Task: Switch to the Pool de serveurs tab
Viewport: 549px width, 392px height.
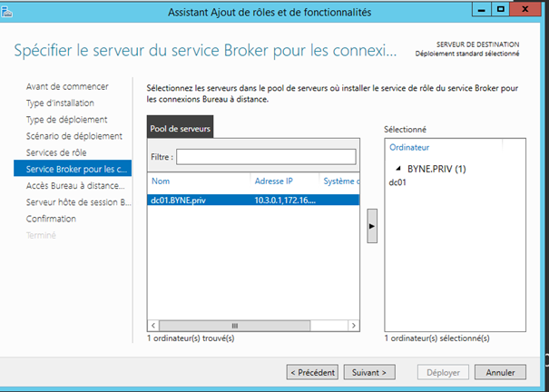Action: tap(181, 130)
